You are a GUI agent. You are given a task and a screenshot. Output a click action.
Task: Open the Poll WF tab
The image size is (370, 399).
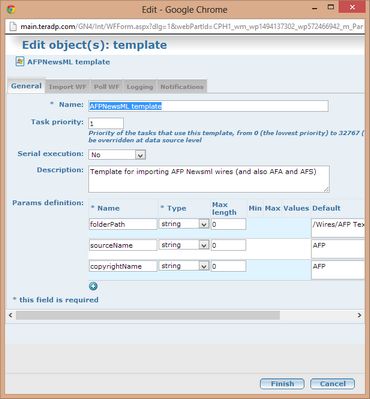coord(106,87)
